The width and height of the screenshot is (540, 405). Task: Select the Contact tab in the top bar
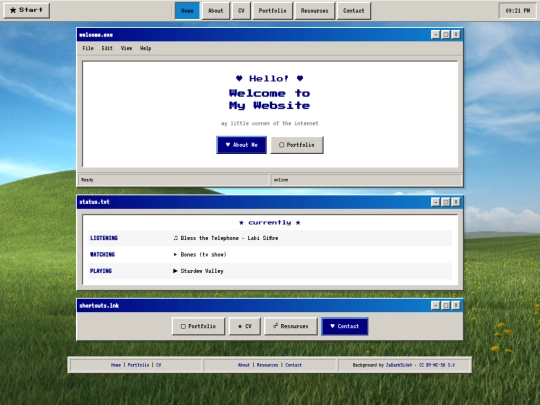(x=353, y=11)
